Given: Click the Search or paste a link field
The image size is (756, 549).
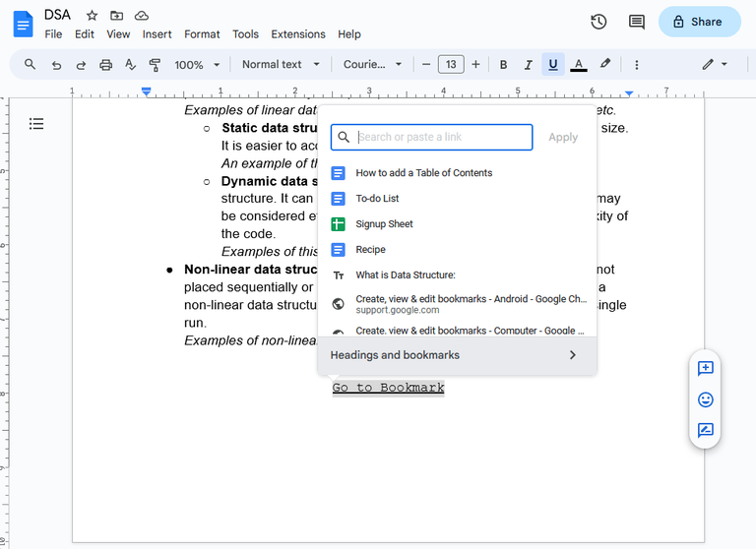Looking at the screenshot, I should [x=431, y=137].
